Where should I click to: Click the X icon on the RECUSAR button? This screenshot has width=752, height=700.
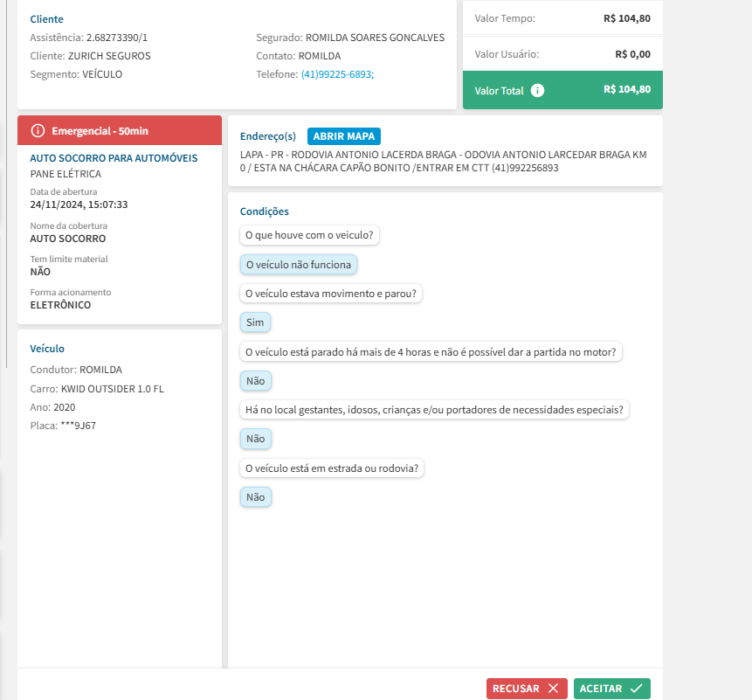coord(553,689)
